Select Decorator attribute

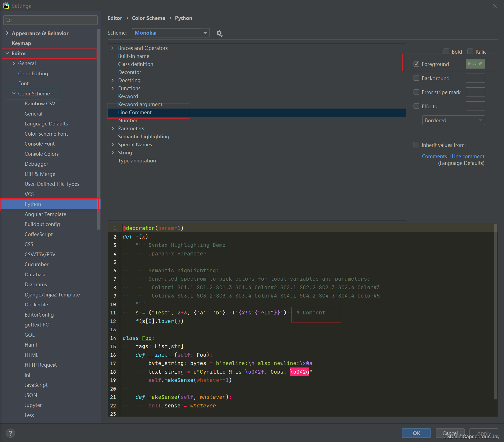[129, 72]
